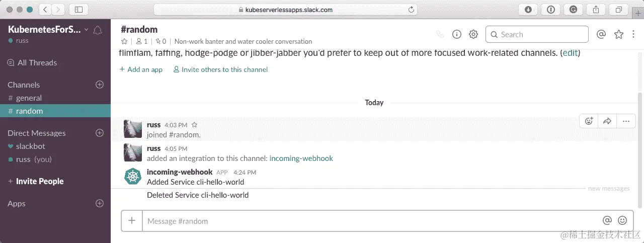This screenshot has width=644, height=243.
Task: Share the russ joined message
Action: click(x=607, y=121)
